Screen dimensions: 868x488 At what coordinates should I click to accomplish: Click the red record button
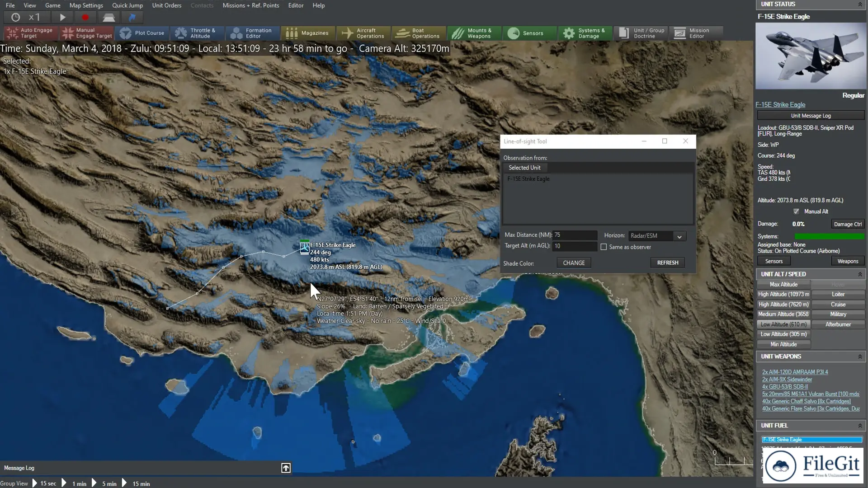click(85, 18)
